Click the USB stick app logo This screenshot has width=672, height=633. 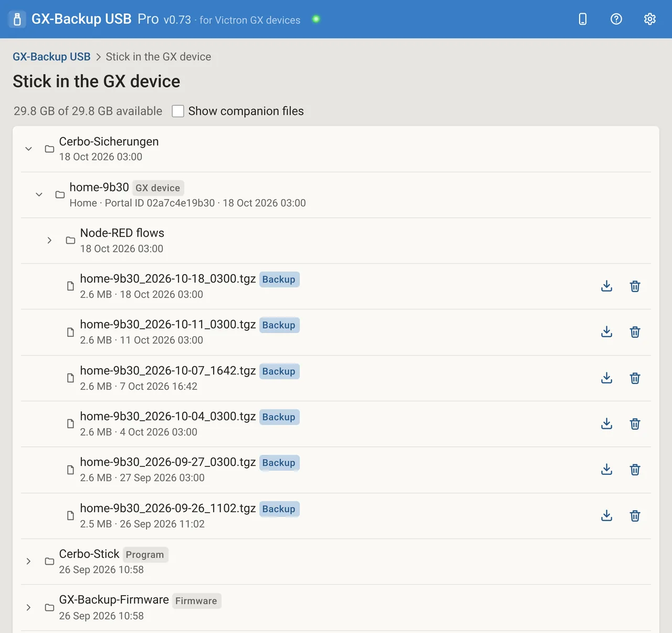17,19
